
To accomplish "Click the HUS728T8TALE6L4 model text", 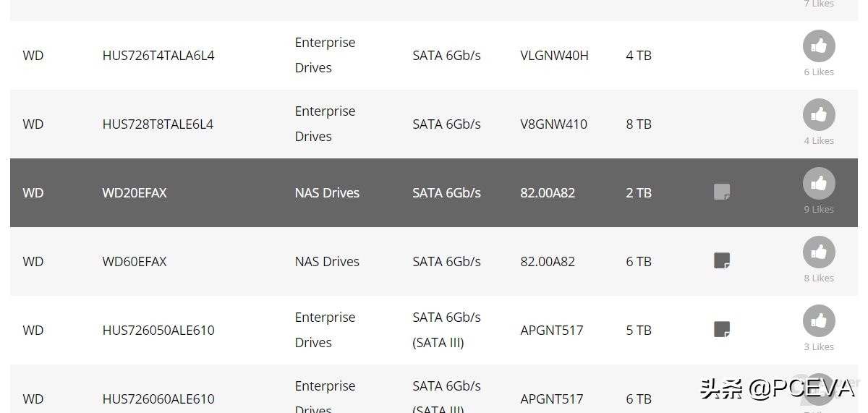I will [158, 124].
